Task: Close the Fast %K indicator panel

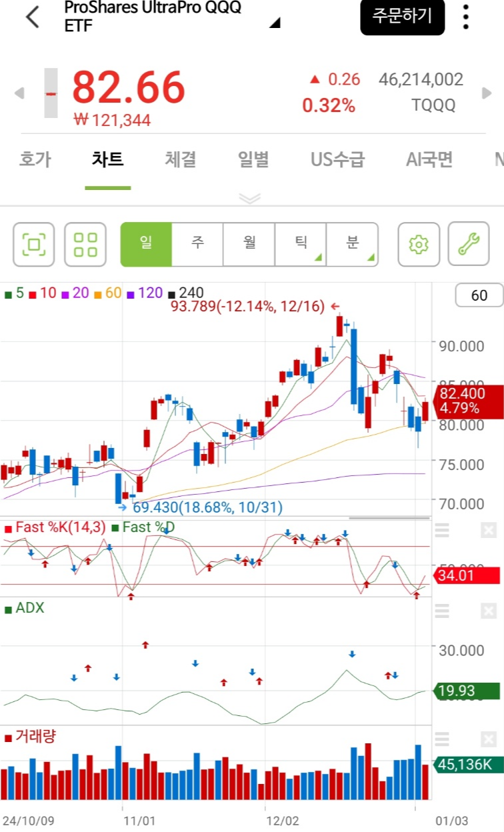Action: tap(489, 530)
